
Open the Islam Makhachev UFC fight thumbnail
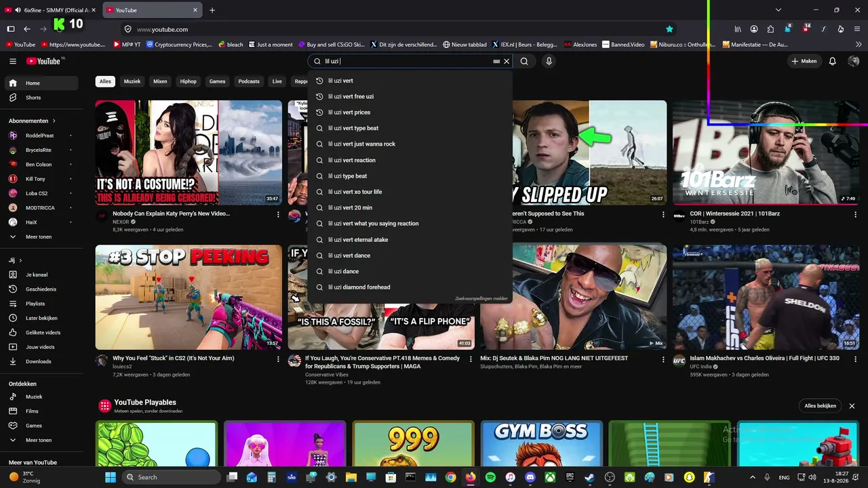[766, 298]
